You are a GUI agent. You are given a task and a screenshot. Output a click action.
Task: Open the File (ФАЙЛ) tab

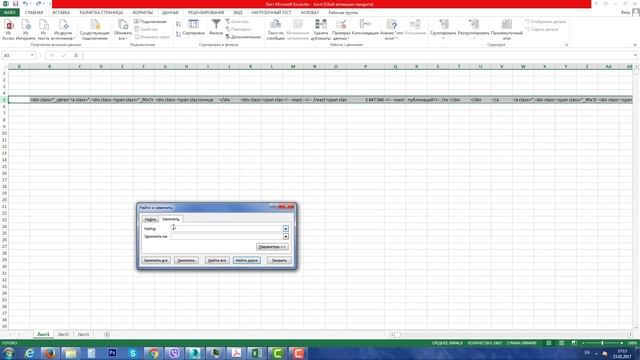pos(9,12)
